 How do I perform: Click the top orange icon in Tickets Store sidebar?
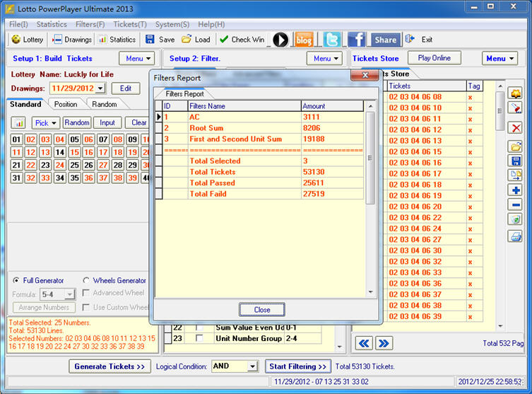[x=516, y=93]
